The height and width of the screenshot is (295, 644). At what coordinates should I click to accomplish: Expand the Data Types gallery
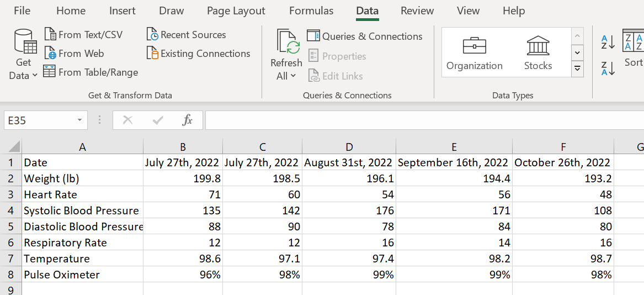pos(578,69)
